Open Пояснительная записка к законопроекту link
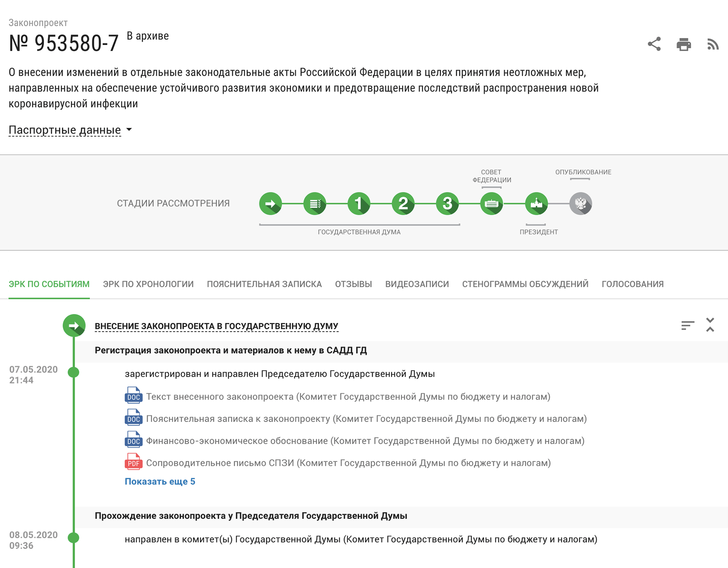The height and width of the screenshot is (568, 728). pos(367,419)
